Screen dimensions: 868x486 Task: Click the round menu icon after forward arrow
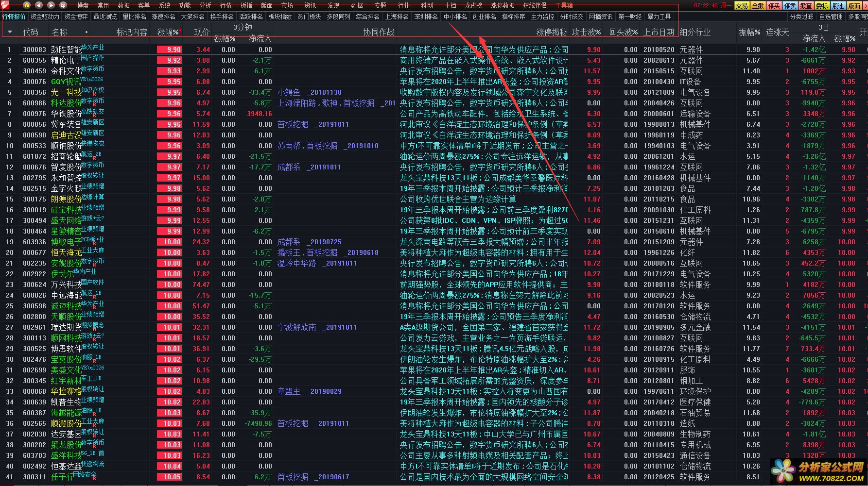[63, 5]
